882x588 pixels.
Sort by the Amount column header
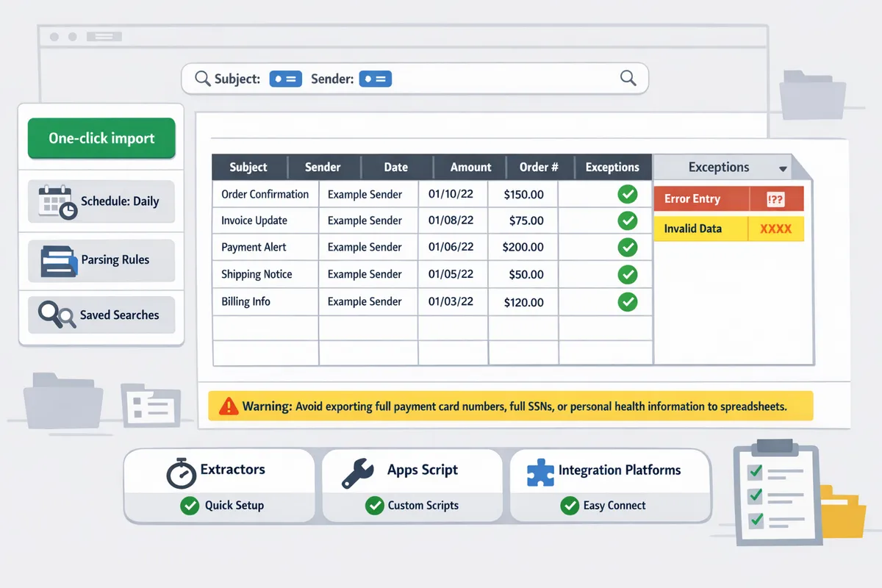470,167
